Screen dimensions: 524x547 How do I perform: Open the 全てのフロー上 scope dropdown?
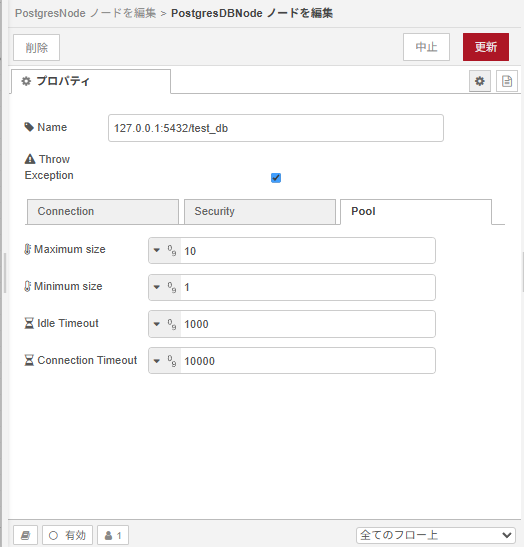tap(436, 535)
